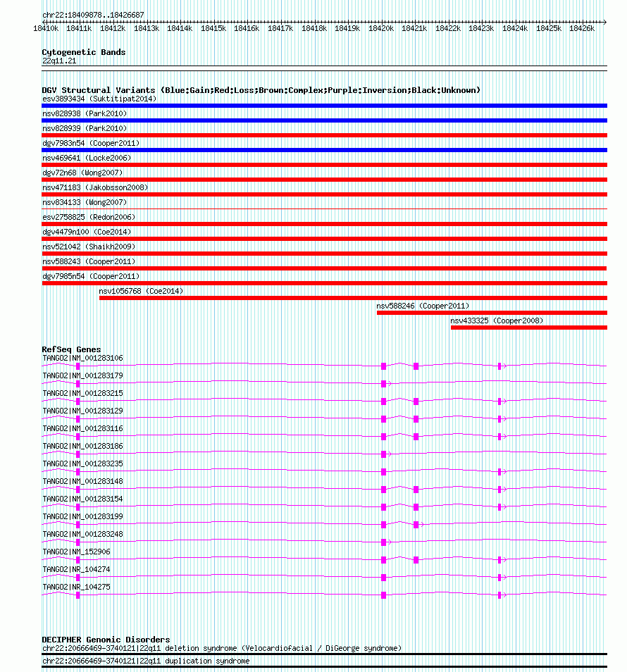The image size is (627, 672).
Task: Open transcript TANGO2|NM_152906
Action: [x=76, y=552]
